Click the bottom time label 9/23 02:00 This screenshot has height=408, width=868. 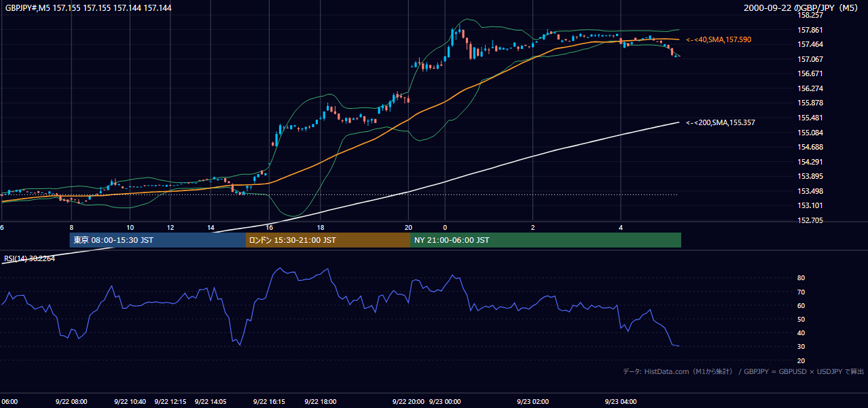pos(533,401)
